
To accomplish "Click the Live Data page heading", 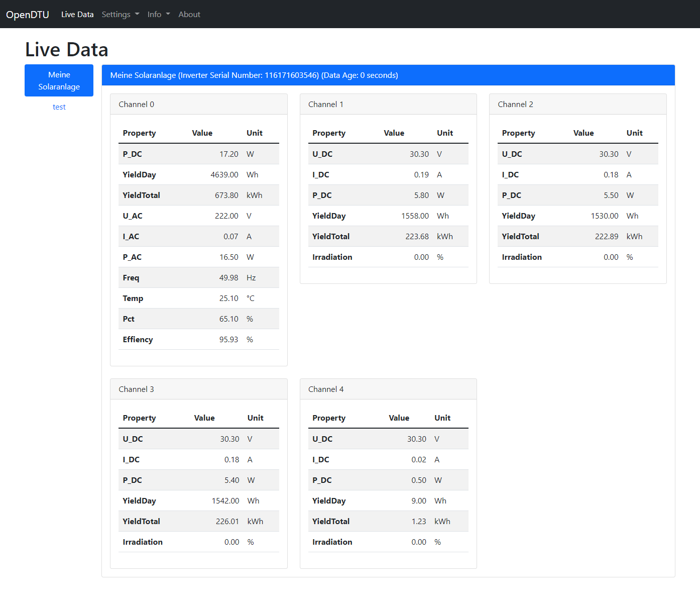I will pos(67,50).
